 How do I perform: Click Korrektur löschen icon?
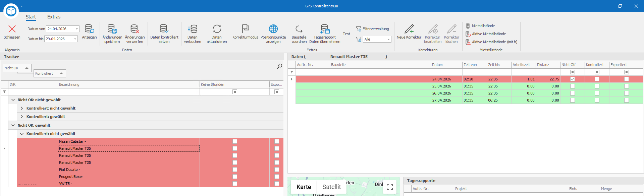click(451, 29)
